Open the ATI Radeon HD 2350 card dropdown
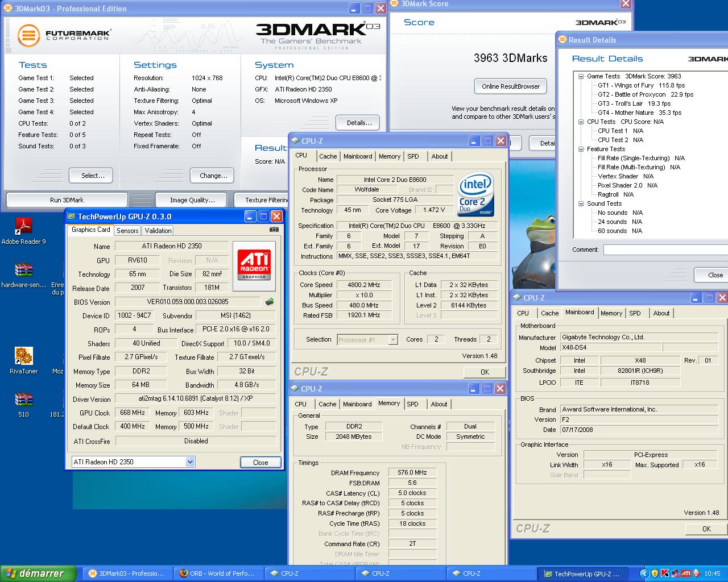The image size is (728, 582). tap(191, 462)
